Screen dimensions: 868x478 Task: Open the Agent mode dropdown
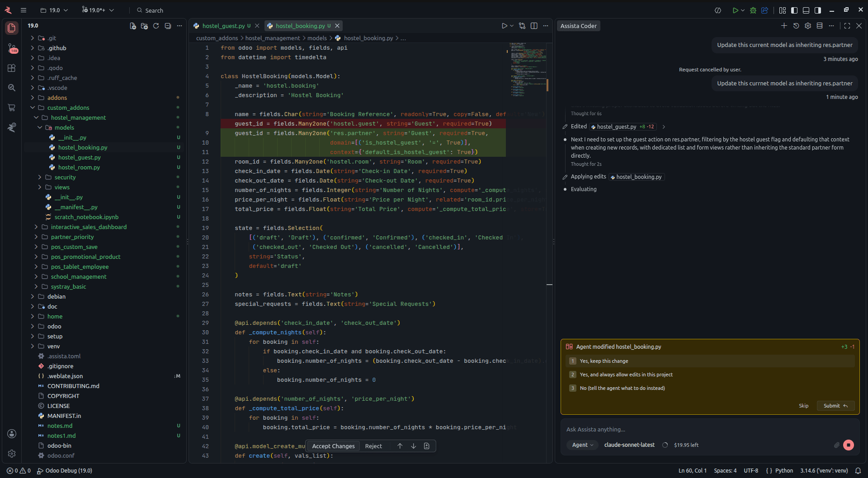582,445
